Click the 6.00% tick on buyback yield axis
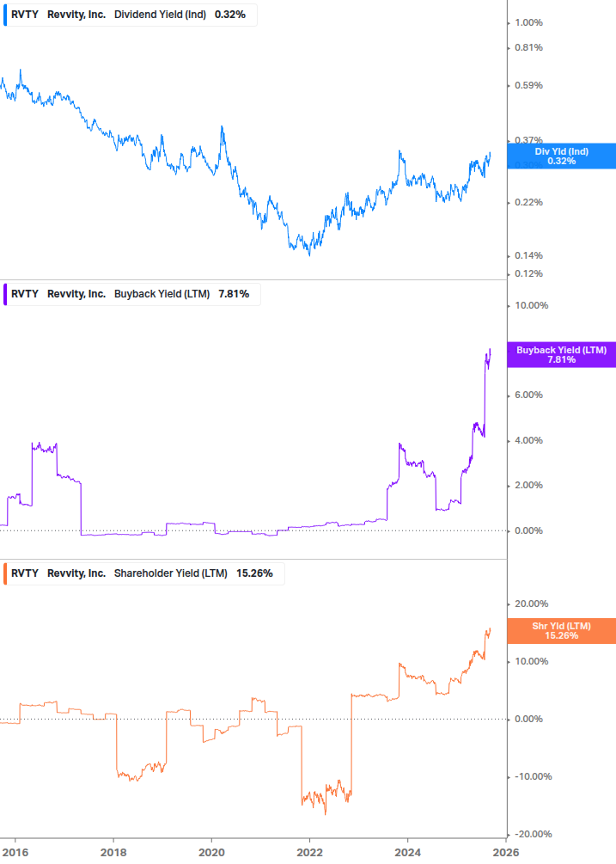616x864 pixels. (x=528, y=395)
